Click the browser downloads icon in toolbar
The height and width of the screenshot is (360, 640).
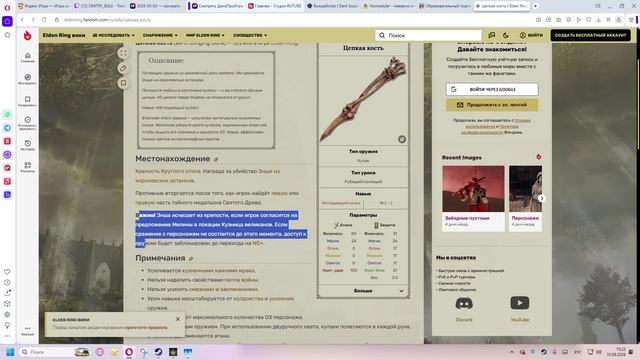(598, 20)
